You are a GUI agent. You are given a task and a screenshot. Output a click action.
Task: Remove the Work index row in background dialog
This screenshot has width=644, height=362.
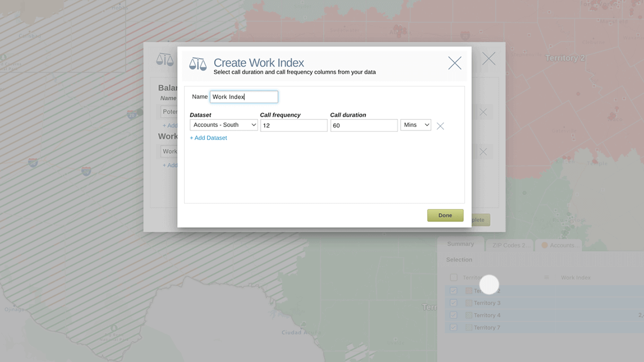point(484,152)
